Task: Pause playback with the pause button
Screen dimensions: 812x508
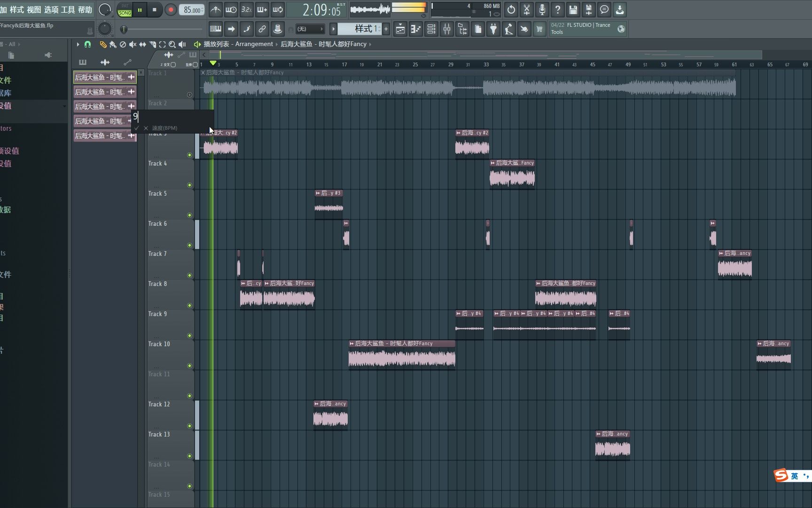Action: (140, 9)
